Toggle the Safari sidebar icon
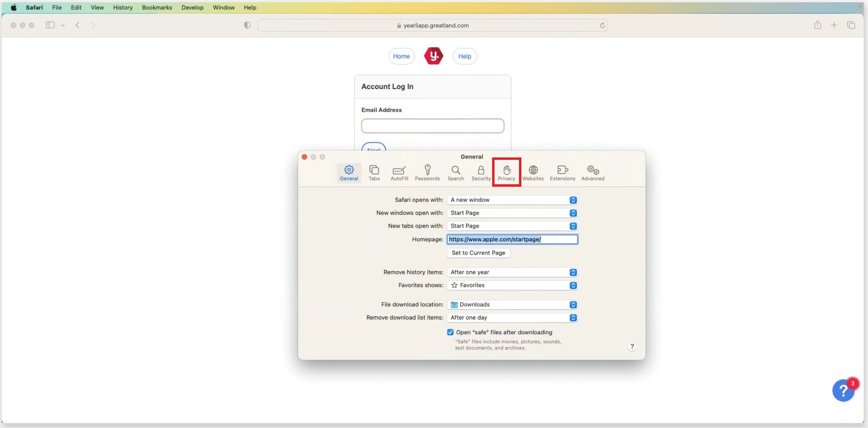Viewport: 868px width, 428px height. pos(50,25)
